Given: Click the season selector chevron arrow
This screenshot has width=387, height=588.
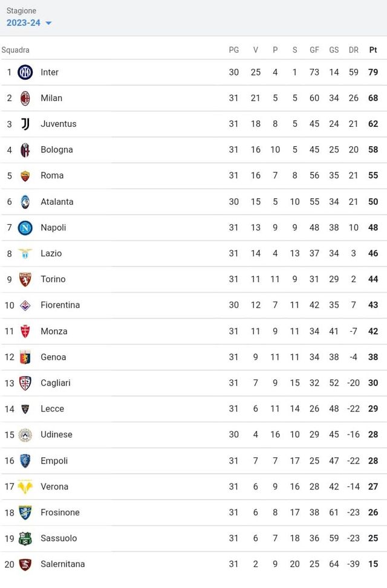Looking at the screenshot, I should (x=48, y=24).
